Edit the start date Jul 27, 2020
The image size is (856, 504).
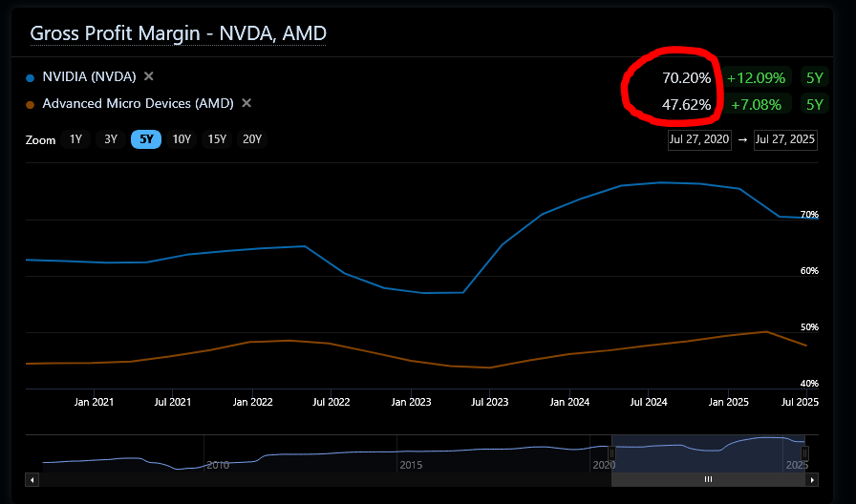coord(699,139)
